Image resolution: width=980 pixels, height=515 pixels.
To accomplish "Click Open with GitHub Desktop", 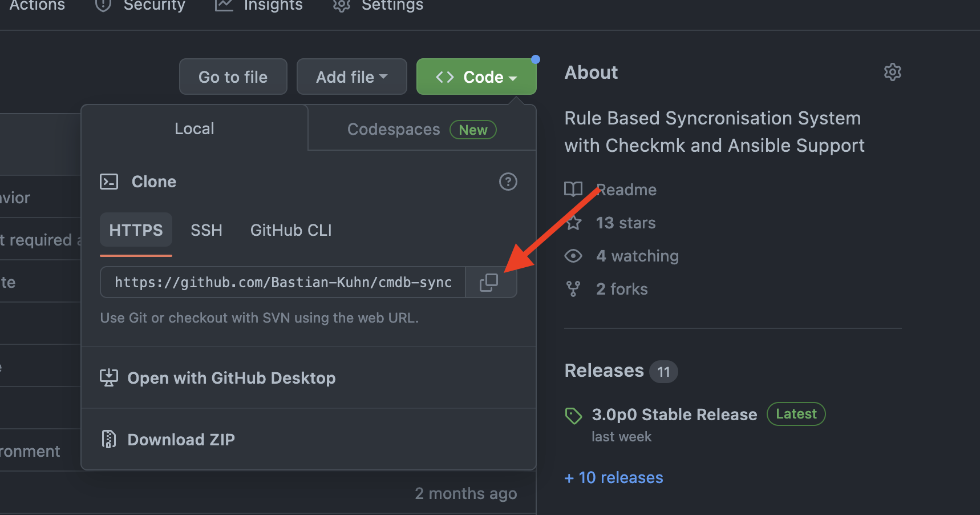I will [x=231, y=378].
